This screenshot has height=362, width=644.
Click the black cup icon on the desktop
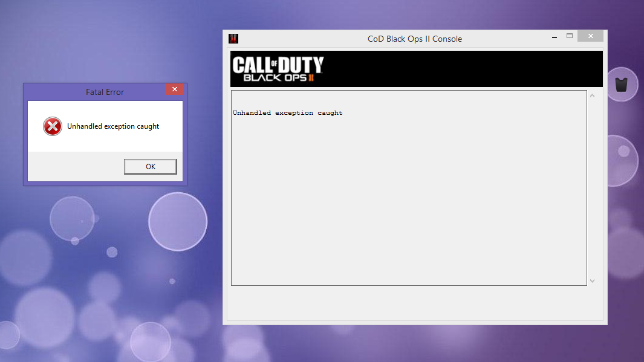[622, 85]
